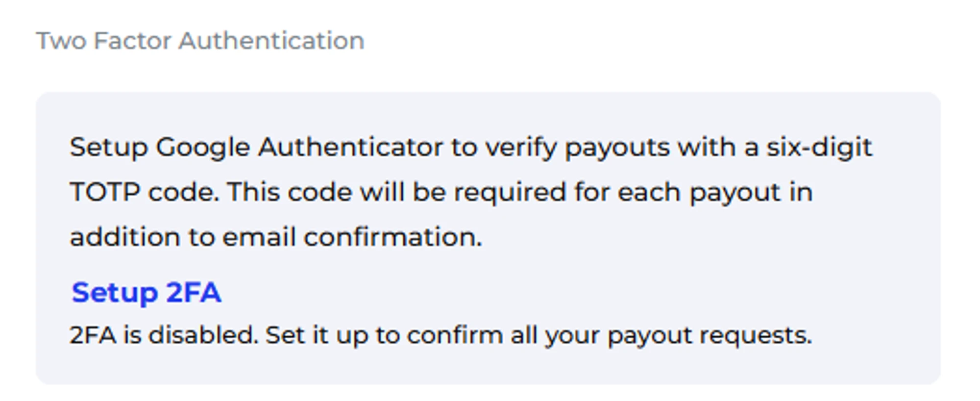980x401 pixels.
Task: Click the "TOTP code" text
Action: coord(144,192)
